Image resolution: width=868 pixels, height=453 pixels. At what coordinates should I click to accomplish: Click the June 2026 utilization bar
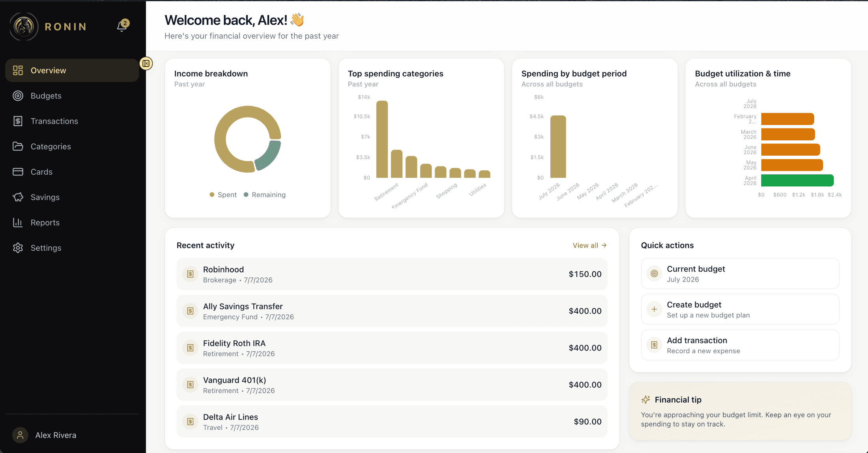point(791,149)
